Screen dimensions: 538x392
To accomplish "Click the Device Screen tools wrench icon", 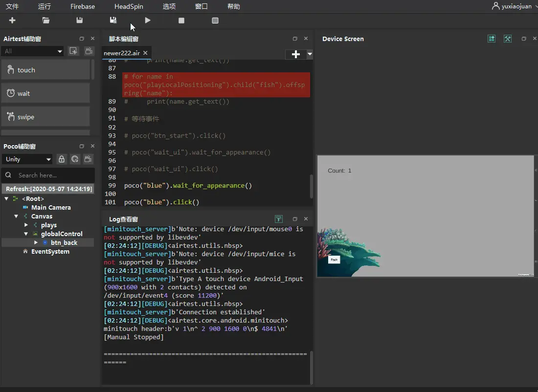I will pos(508,39).
